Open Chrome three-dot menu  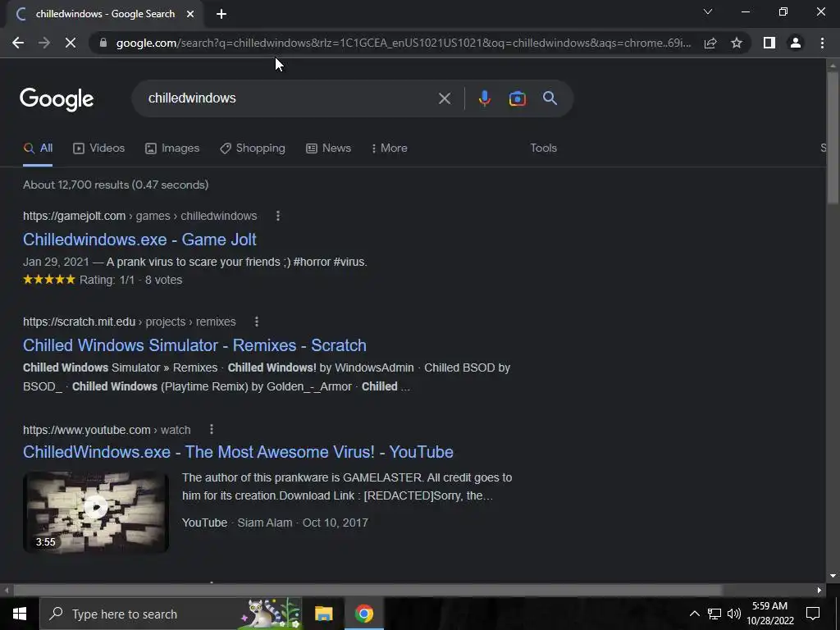click(822, 43)
